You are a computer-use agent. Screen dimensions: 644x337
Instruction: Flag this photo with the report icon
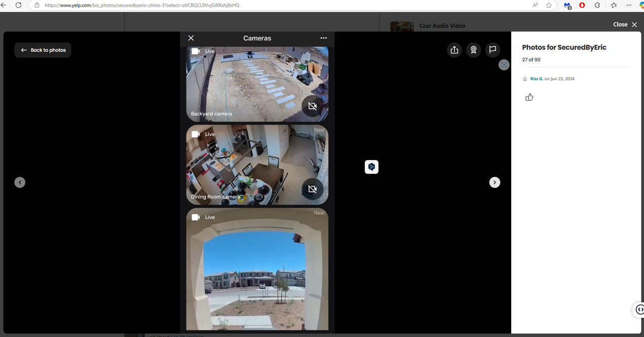(493, 50)
